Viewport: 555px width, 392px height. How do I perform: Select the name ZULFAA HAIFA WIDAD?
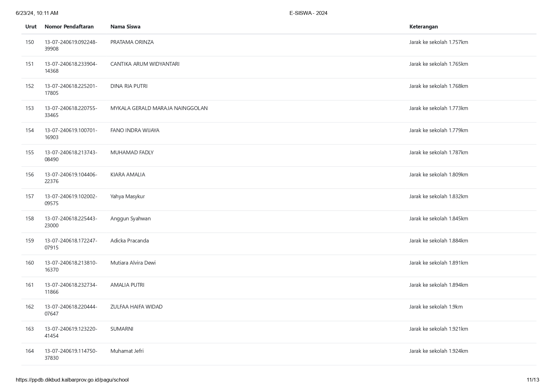coord(136,307)
